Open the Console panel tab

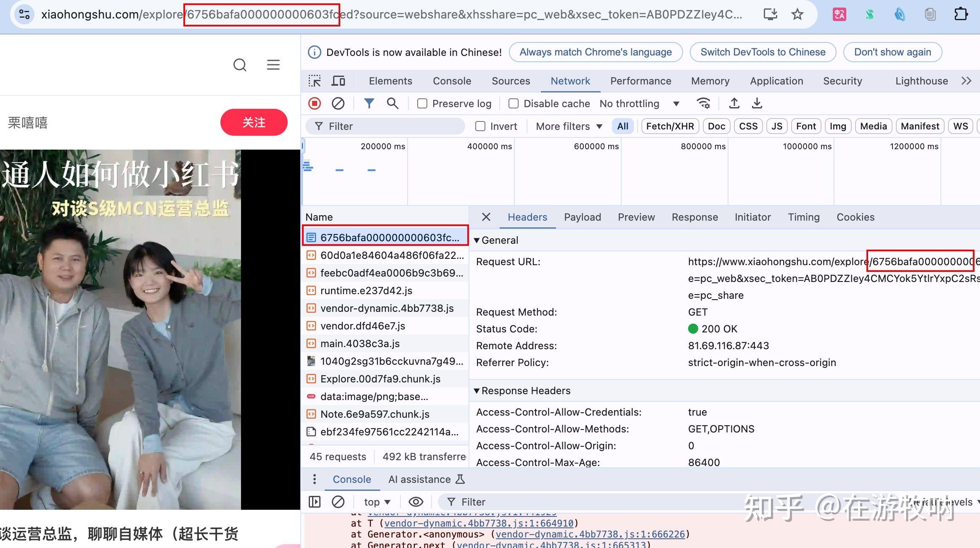click(452, 81)
